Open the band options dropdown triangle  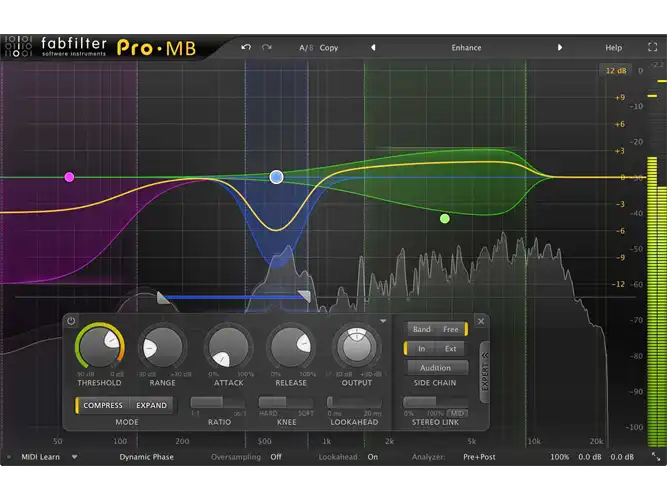[383, 321]
